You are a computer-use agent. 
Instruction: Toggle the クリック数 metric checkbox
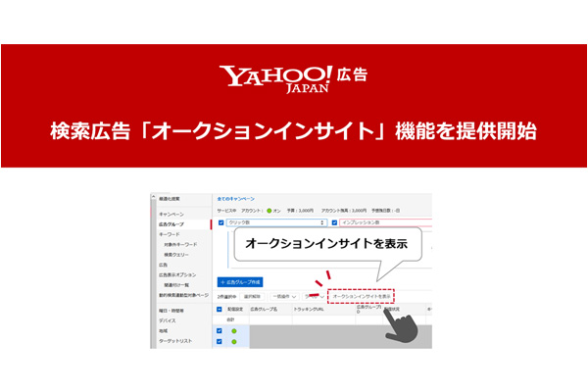click(x=220, y=222)
